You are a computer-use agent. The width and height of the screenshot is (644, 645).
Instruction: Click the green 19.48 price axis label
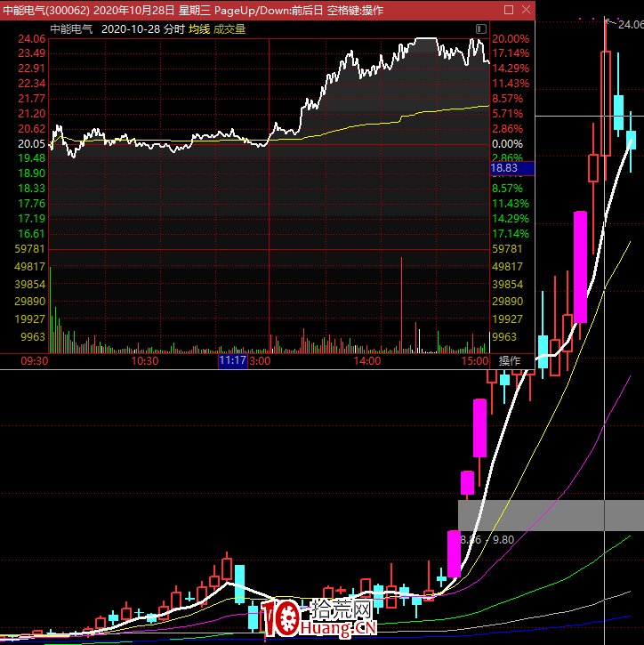(x=32, y=158)
